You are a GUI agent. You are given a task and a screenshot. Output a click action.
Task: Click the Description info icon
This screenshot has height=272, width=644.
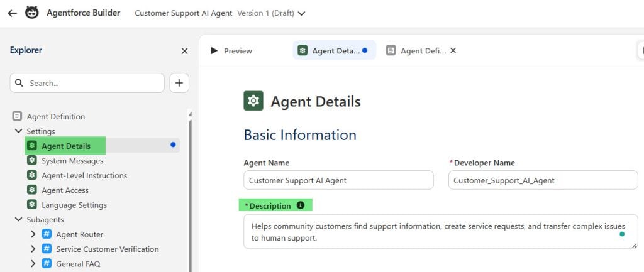(300, 205)
